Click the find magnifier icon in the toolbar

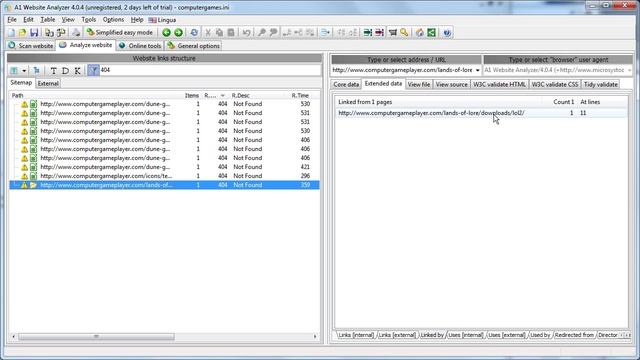(262, 33)
